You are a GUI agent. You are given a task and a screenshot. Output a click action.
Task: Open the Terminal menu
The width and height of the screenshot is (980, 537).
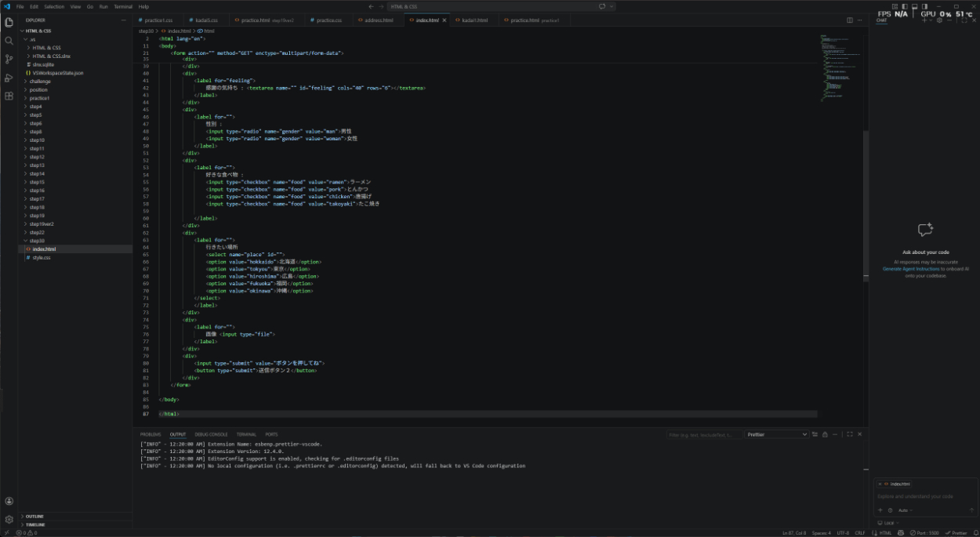123,6
